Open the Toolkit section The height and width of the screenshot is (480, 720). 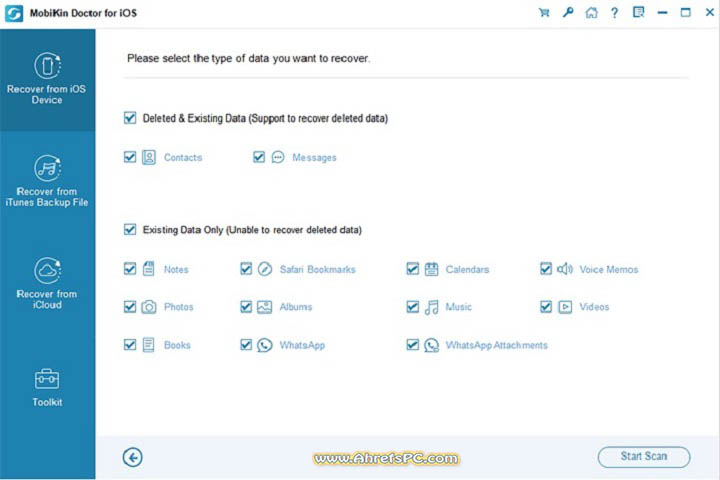47,388
